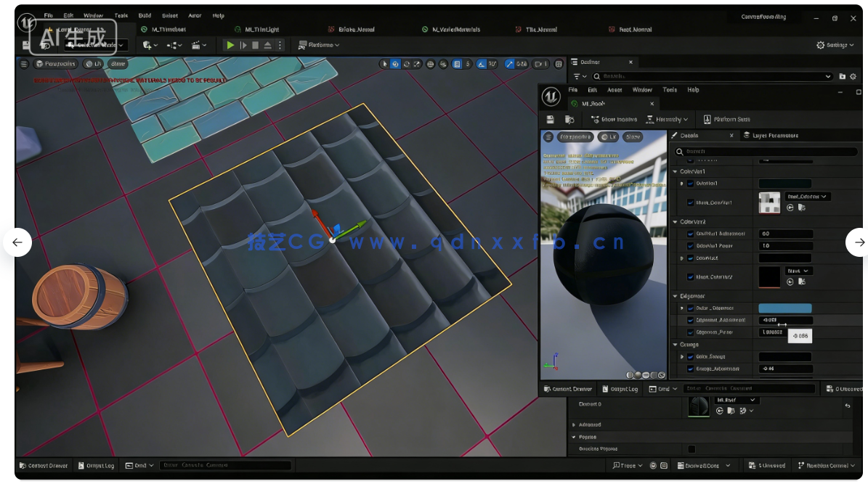Enable the Mask_ColorVar2 parameter checkbox
Image resolution: width=868 pixels, height=484 pixels.
point(690,276)
